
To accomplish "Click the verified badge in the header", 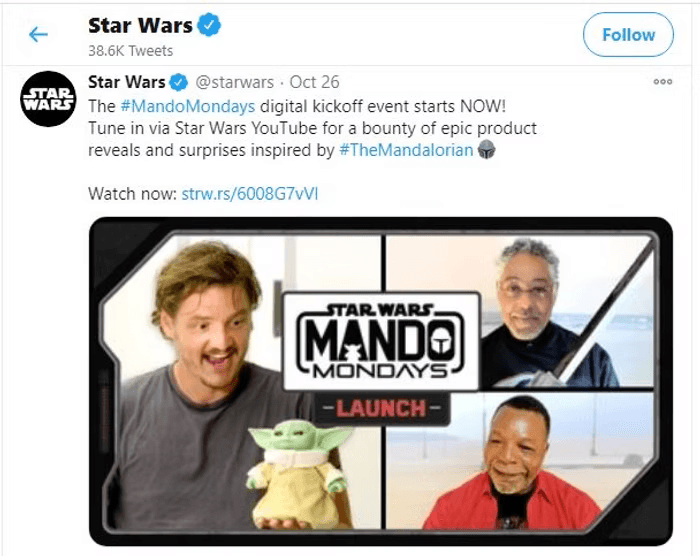I will coord(209,25).
